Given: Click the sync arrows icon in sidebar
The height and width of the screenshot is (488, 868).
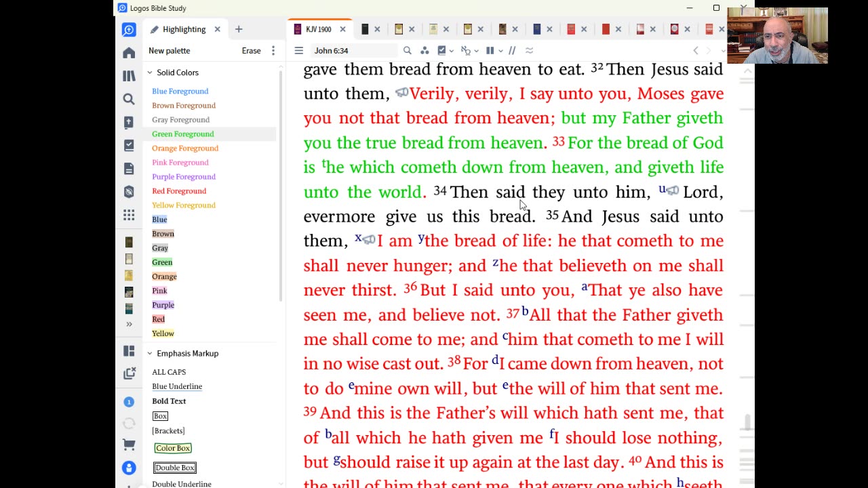Looking at the screenshot, I should [129, 424].
